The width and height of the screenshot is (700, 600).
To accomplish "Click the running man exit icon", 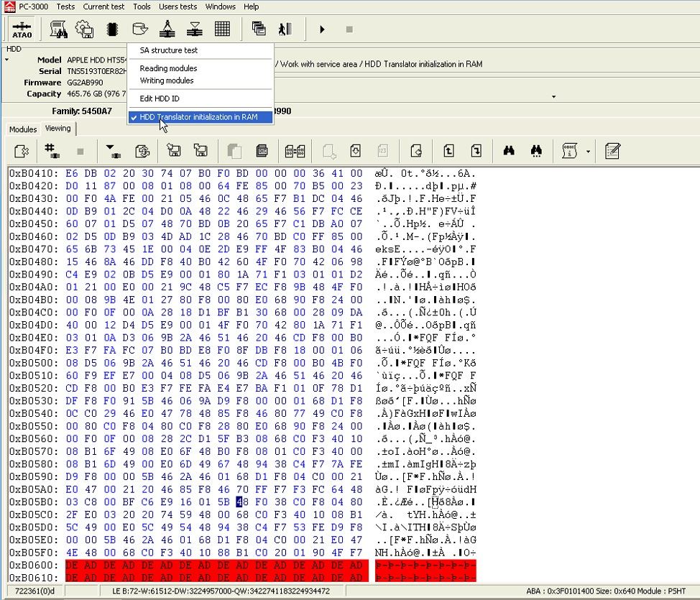I will click(x=285, y=29).
